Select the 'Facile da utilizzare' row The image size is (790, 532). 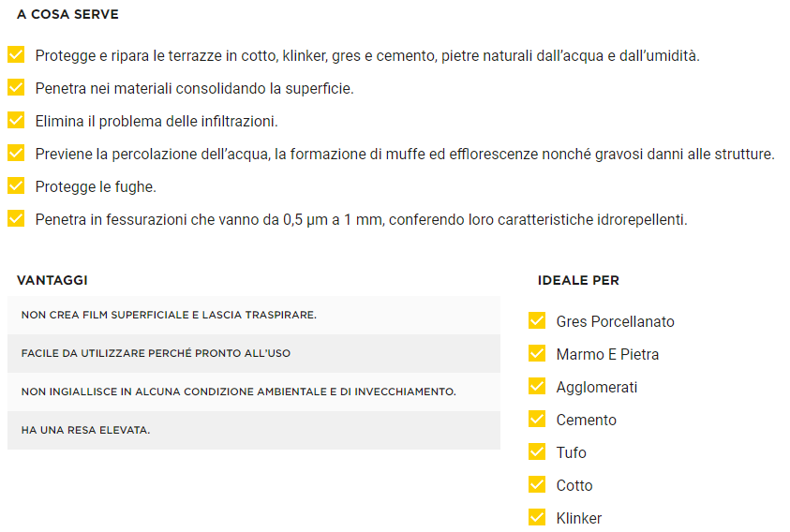click(x=253, y=353)
